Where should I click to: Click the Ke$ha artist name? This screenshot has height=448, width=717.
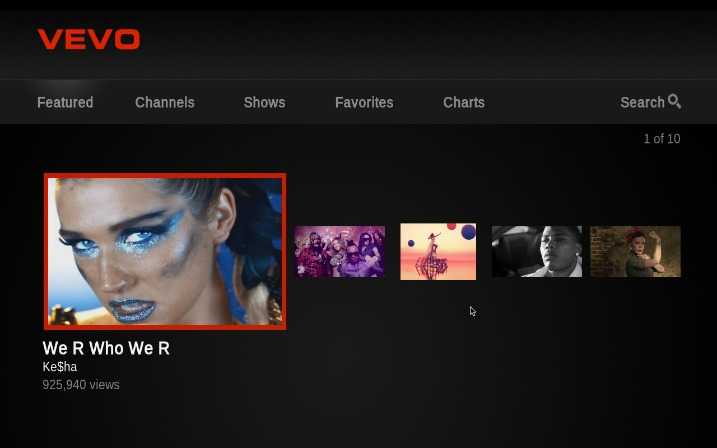[x=60, y=367]
